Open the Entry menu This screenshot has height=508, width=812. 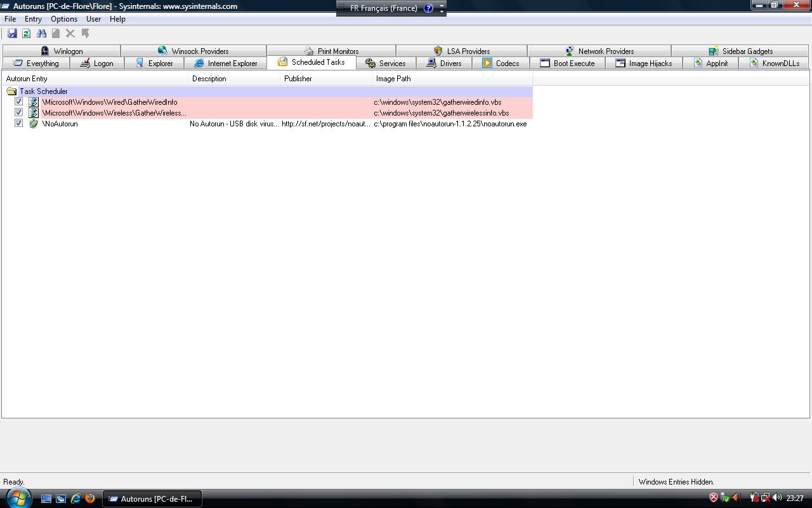coord(33,19)
